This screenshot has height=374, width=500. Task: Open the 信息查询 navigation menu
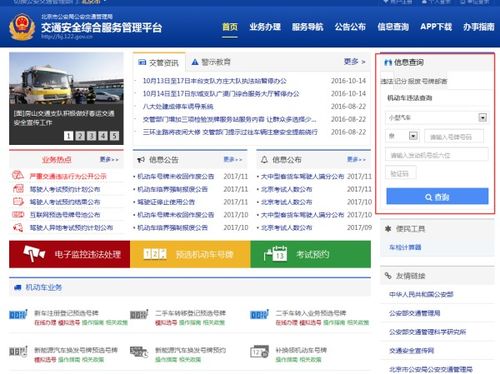(393, 27)
